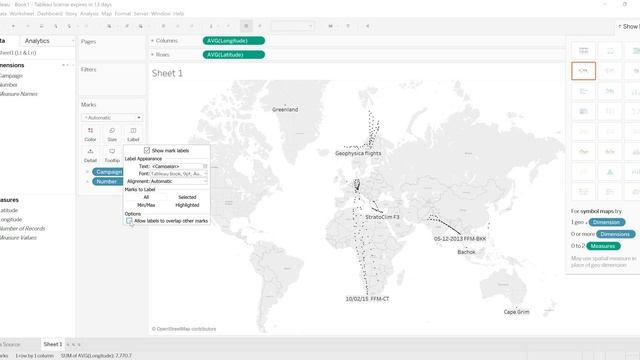The image size is (640, 360).
Task: Open the Map menu
Action: (x=107, y=13)
